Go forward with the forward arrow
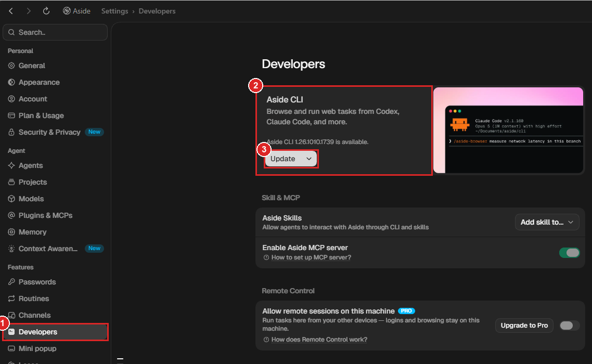This screenshot has height=364, width=592. click(x=28, y=11)
